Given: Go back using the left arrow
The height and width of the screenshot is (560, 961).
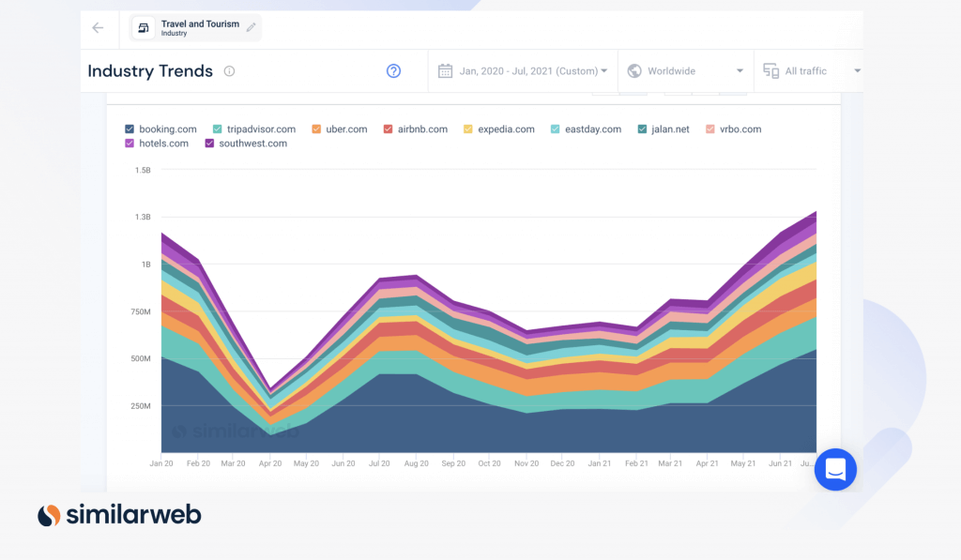Looking at the screenshot, I should pyautogui.click(x=98, y=27).
